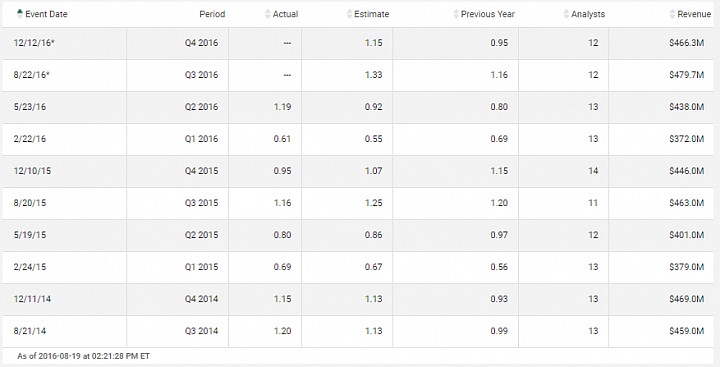Click the 0.86 estimate in Q2 2015 row
The width and height of the screenshot is (720, 367).
[x=374, y=235]
